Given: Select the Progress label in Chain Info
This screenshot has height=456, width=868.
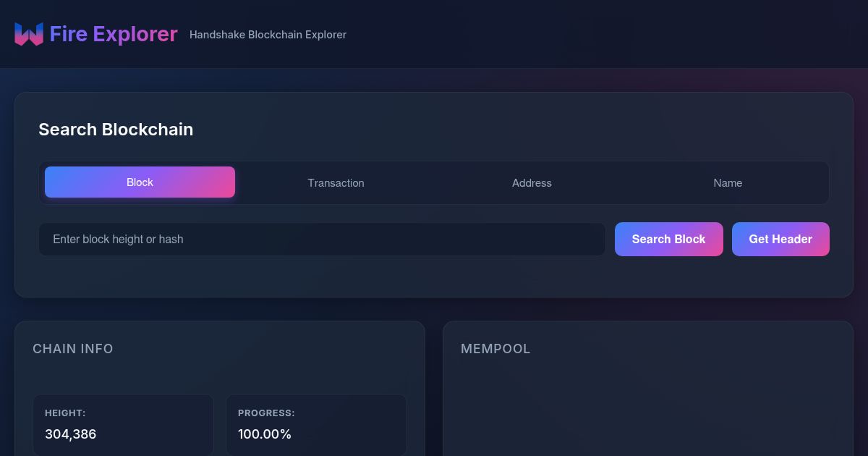Looking at the screenshot, I should (x=266, y=413).
